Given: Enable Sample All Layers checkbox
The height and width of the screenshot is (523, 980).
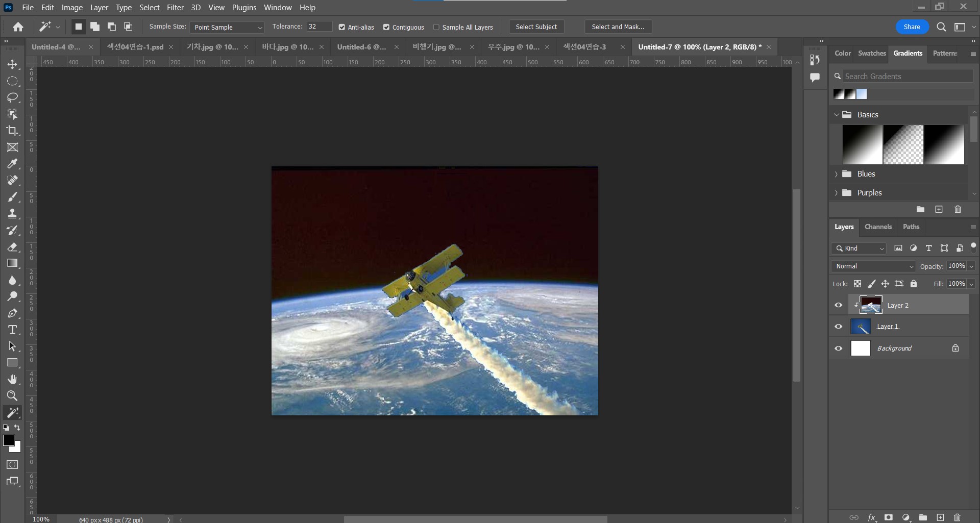Looking at the screenshot, I should [x=436, y=27].
